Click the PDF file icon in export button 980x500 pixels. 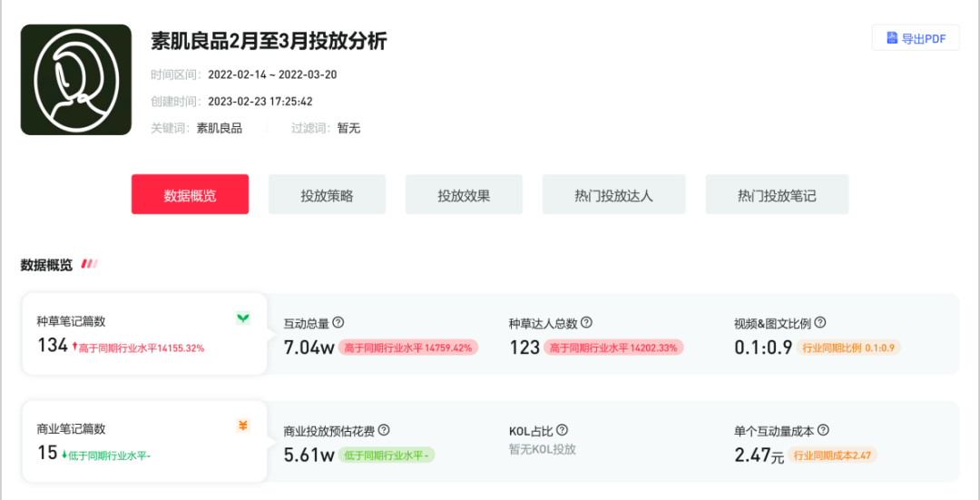[892, 38]
